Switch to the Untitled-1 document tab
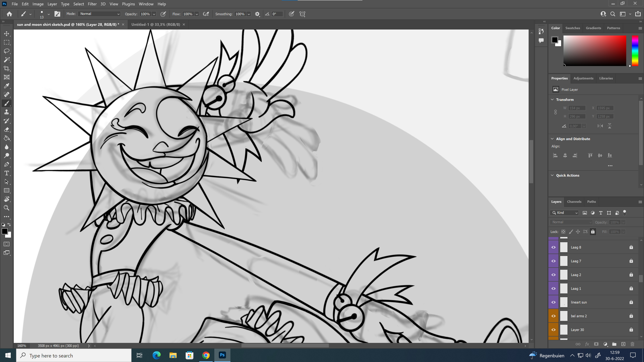The image size is (644, 362). point(155,24)
